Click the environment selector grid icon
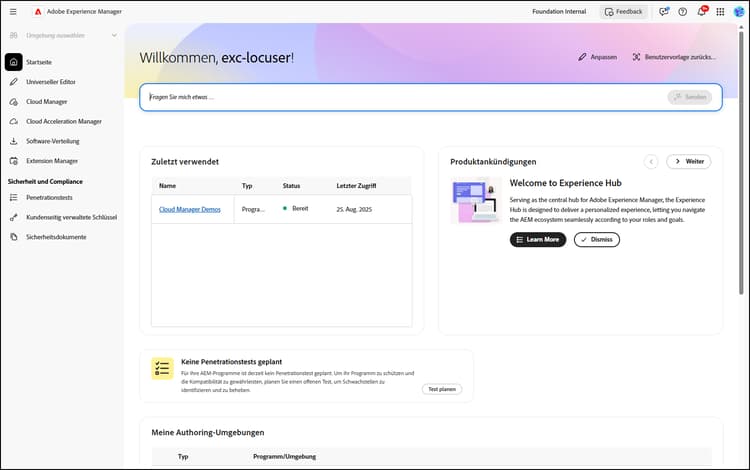Screen dimensions: 750x470 pos(13,35)
